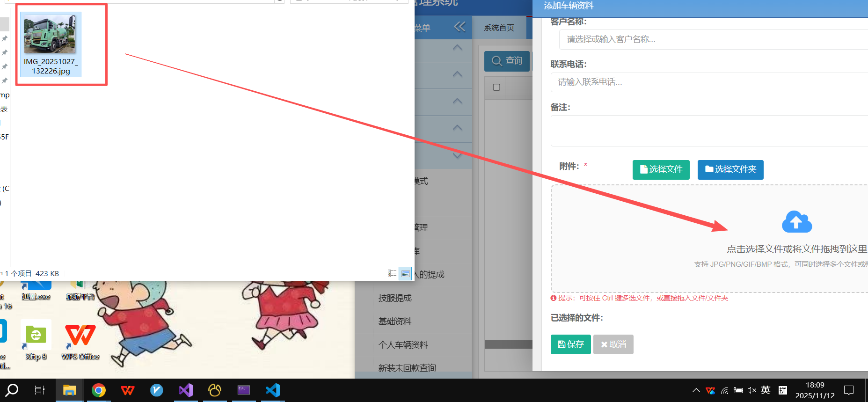The height and width of the screenshot is (402, 868).
Task: Open the 个人车辆资料 menu item
Action: (x=403, y=344)
